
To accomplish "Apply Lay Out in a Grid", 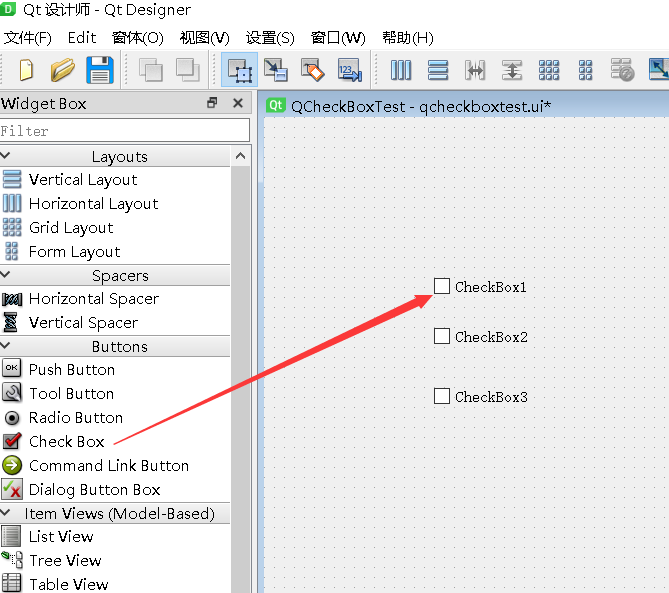I will [549, 70].
